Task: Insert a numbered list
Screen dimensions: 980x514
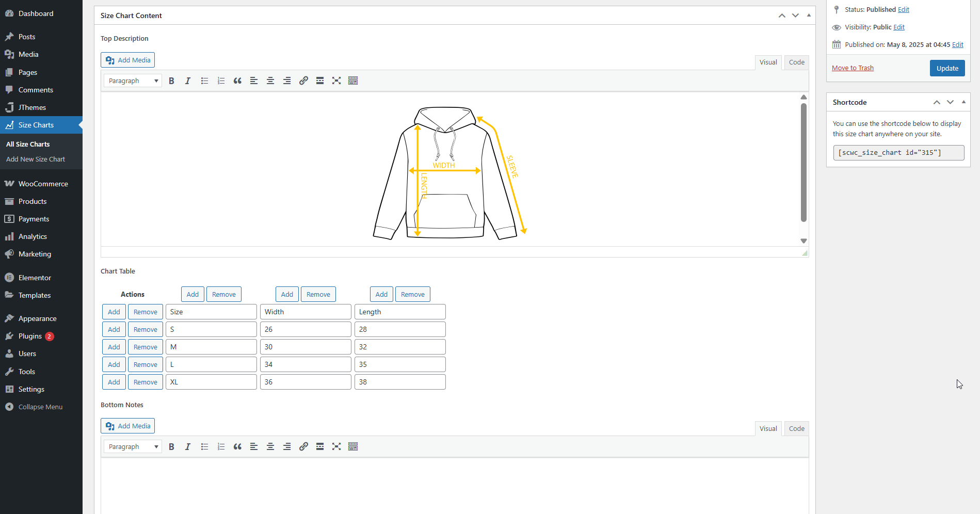Action: point(221,81)
